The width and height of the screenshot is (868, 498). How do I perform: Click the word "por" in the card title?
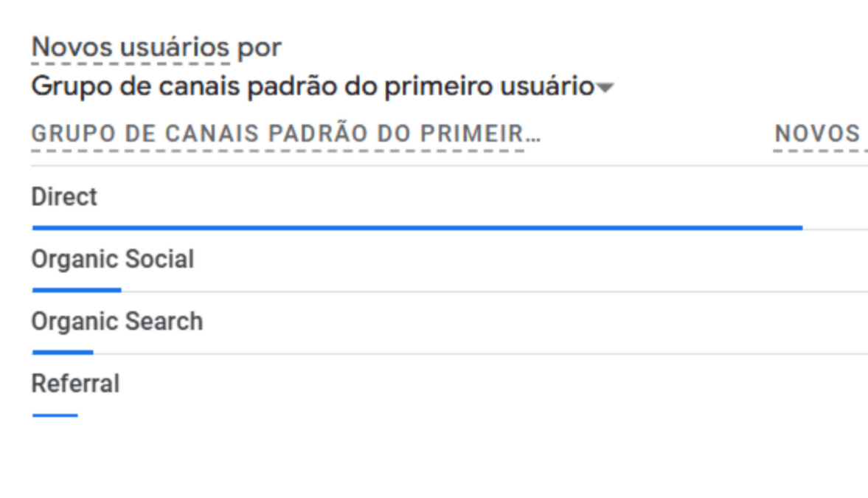pyautogui.click(x=259, y=48)
